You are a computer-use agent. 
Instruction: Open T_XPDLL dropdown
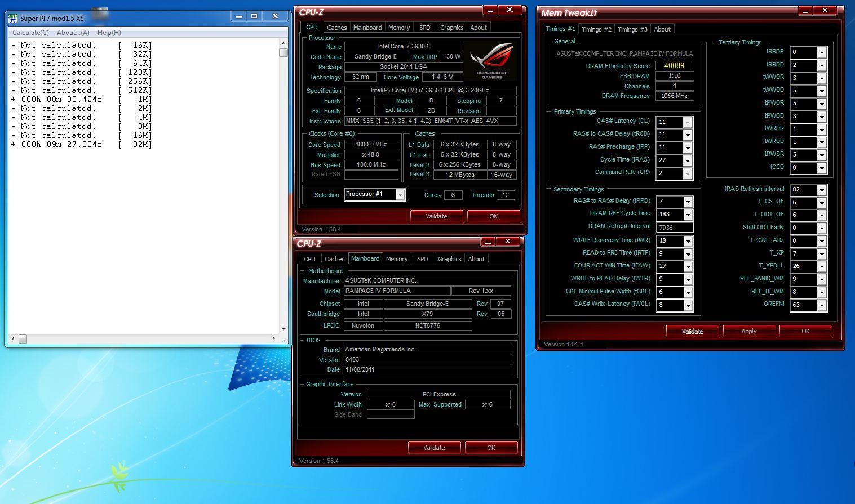822,267
